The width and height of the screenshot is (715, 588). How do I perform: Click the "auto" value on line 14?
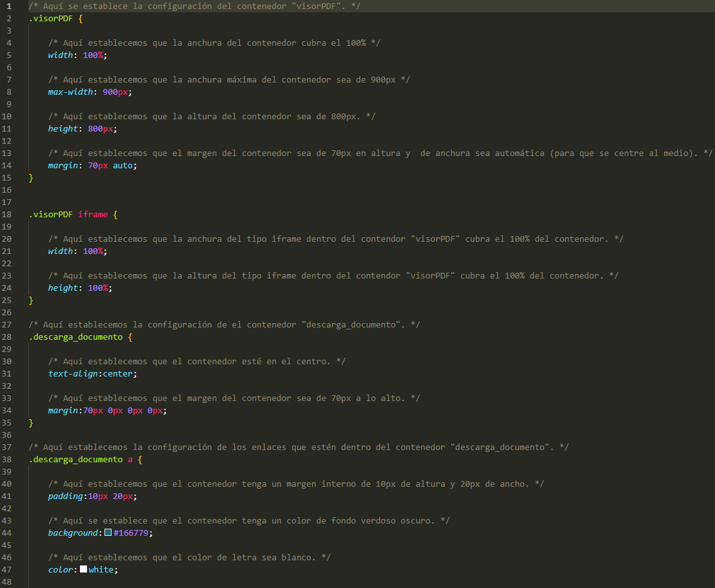122,166
